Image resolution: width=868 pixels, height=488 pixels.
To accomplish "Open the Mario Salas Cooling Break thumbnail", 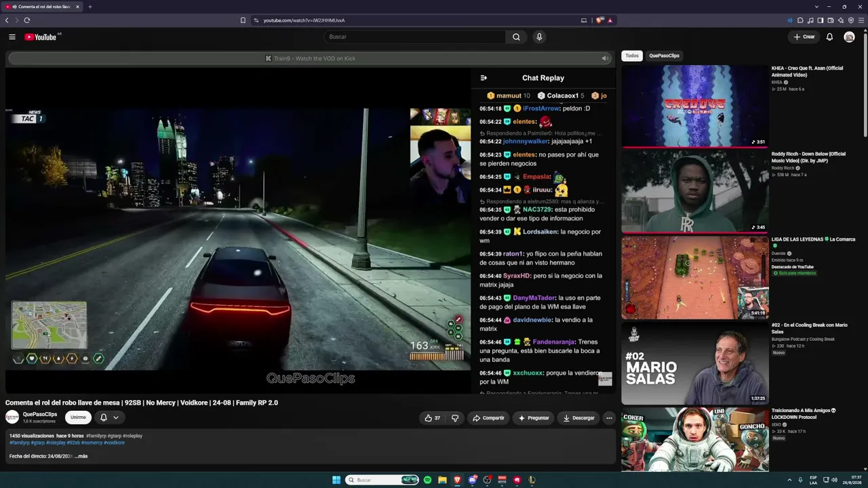I will tap(695, 363).
